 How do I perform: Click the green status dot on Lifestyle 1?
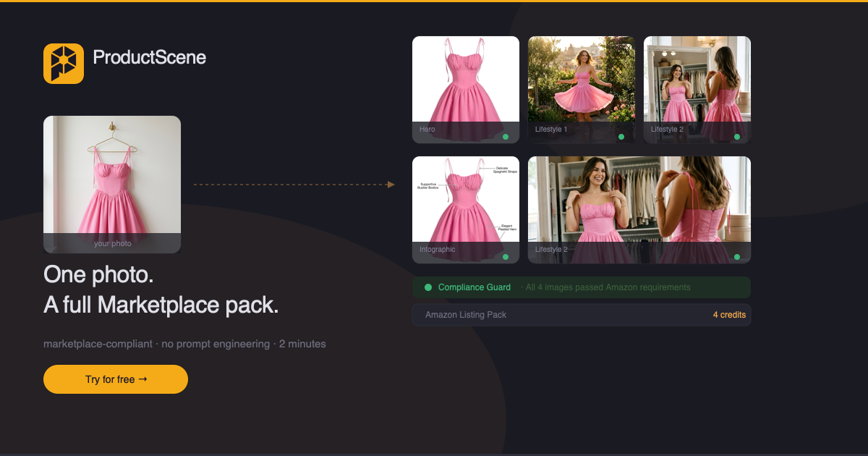[x=621, y=137]
